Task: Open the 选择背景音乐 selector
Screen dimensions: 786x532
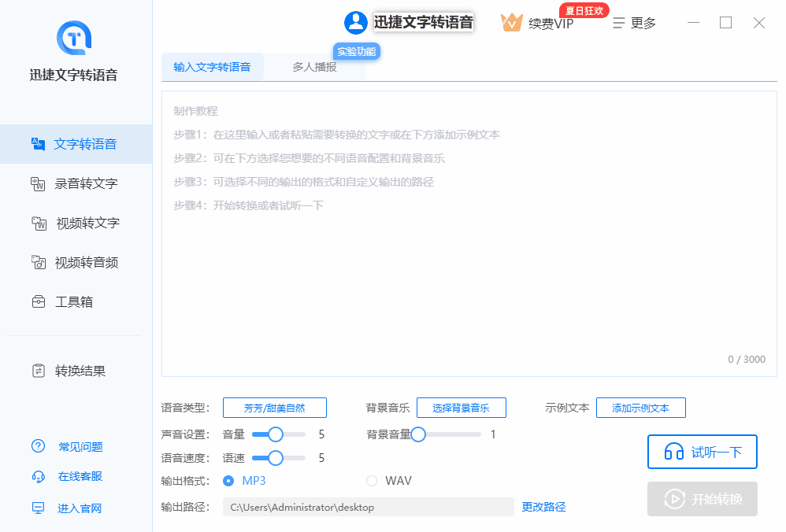Action: pyautogui.click(x=462, y=408)
